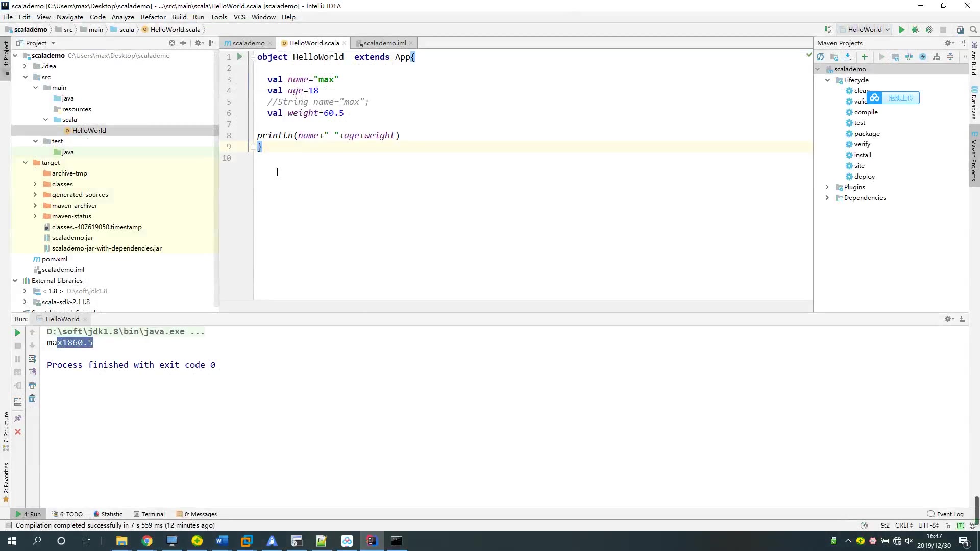This screenshot has width=980, height=551.
Task: Start debugging with the bug icon
Action: tap(916, 30)
